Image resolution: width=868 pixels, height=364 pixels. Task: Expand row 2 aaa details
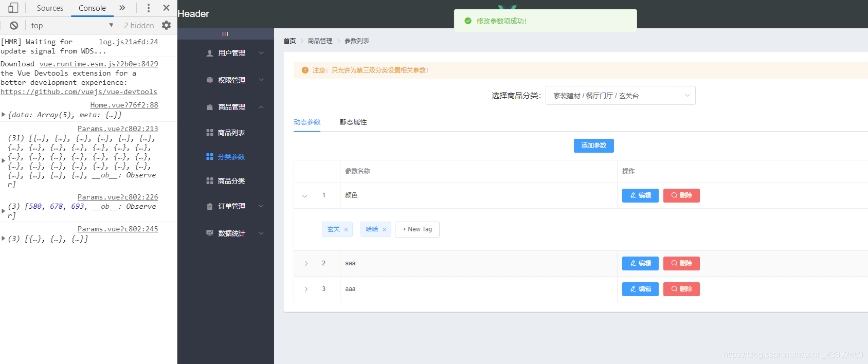[306, 264]
